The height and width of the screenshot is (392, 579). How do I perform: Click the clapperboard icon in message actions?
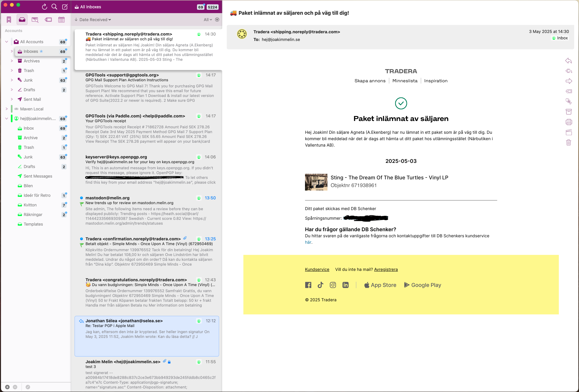click(569, 132)
